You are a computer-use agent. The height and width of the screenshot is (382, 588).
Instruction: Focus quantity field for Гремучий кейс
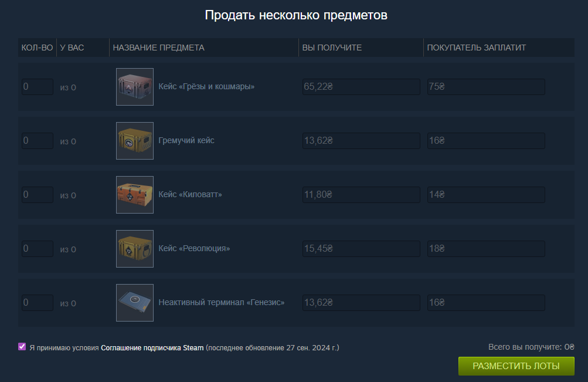38,141
